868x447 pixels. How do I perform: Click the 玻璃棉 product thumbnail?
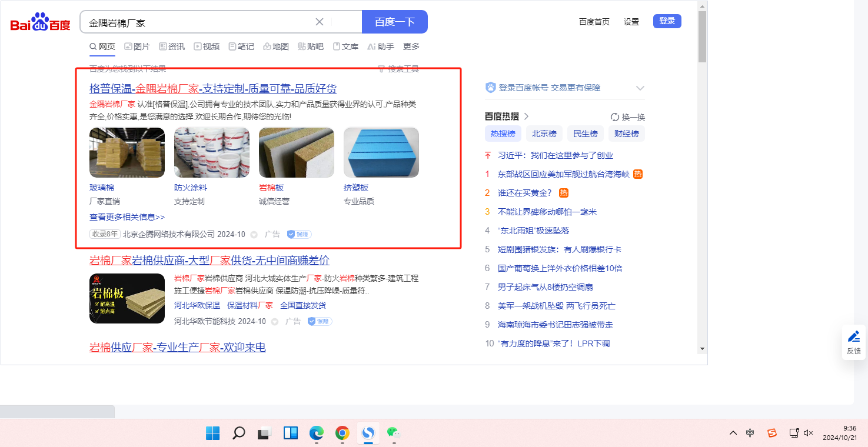pyautogui.click(x=127, y=152)
